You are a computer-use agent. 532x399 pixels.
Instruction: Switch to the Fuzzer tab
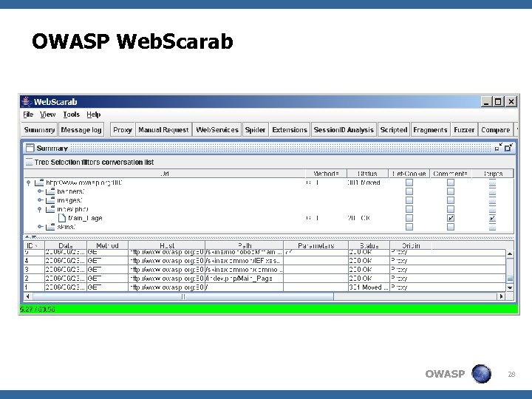[464, 130]
